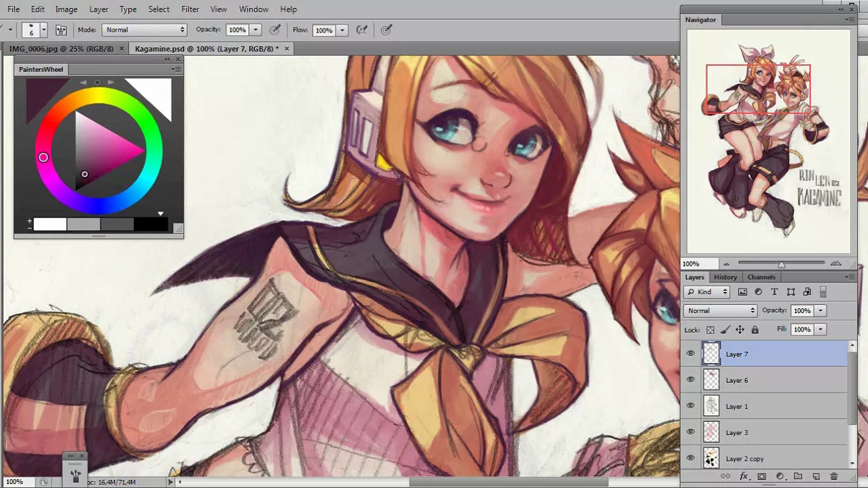868x488 pixels.
Task: Enable airbrush build-up icon
Action: click(362, 30)
